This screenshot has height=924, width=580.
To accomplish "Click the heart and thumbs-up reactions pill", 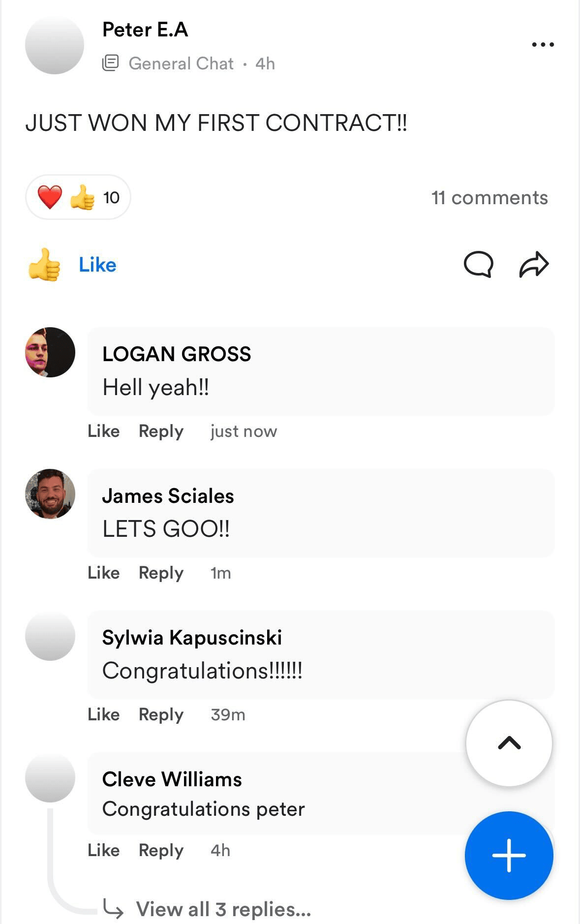I will (78, 198).
